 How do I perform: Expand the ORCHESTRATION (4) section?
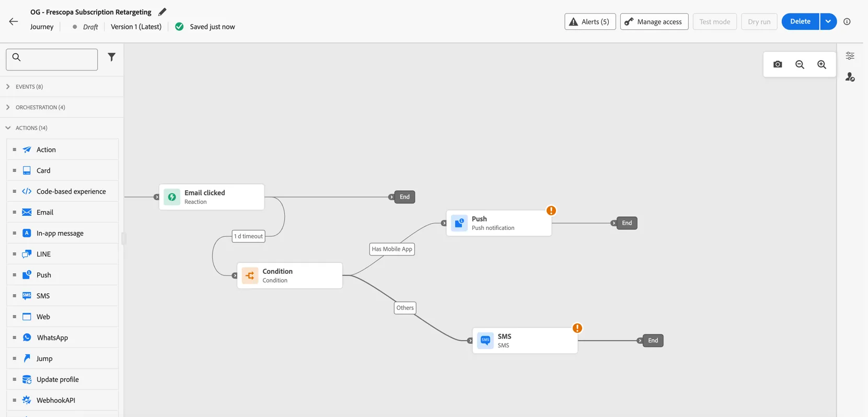click(62, 107)
